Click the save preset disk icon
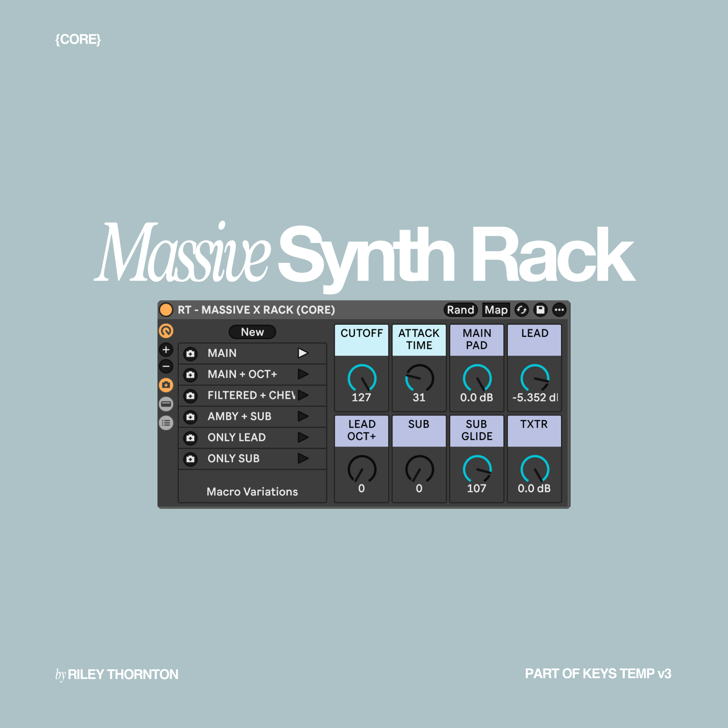Image resolution: width=728 pixels, height=728 pixels. (540, 310)
